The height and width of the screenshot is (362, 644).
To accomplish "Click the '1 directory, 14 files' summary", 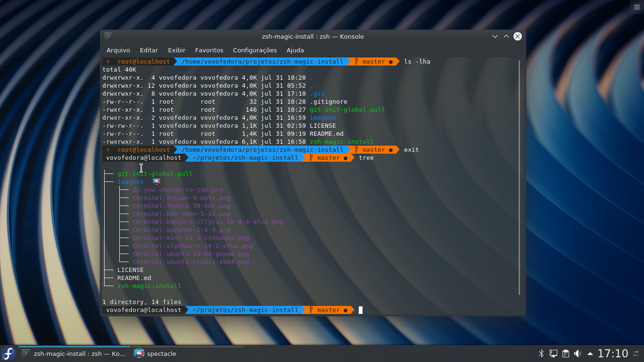I will [x=142, y=302].
